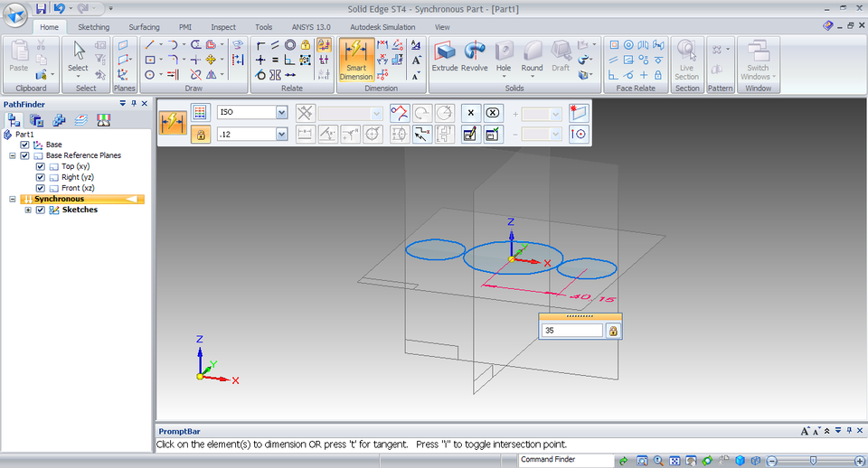This screenshot has height=468, width=868.
Task: Toggle the Base checkbox in PathFinder
Action: pos(24,145)
